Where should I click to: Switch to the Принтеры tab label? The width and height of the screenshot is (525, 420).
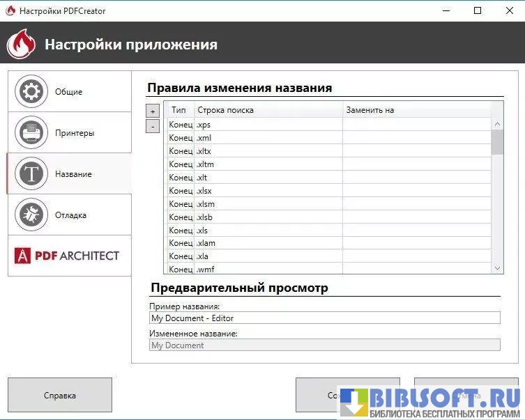tap(75, 133)
